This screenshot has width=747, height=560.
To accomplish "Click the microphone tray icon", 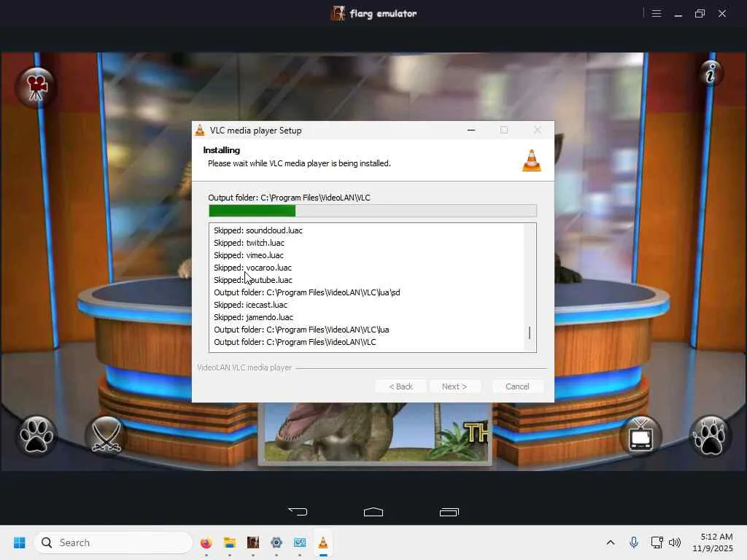I will pyautogui.click(x=634, y=542).
